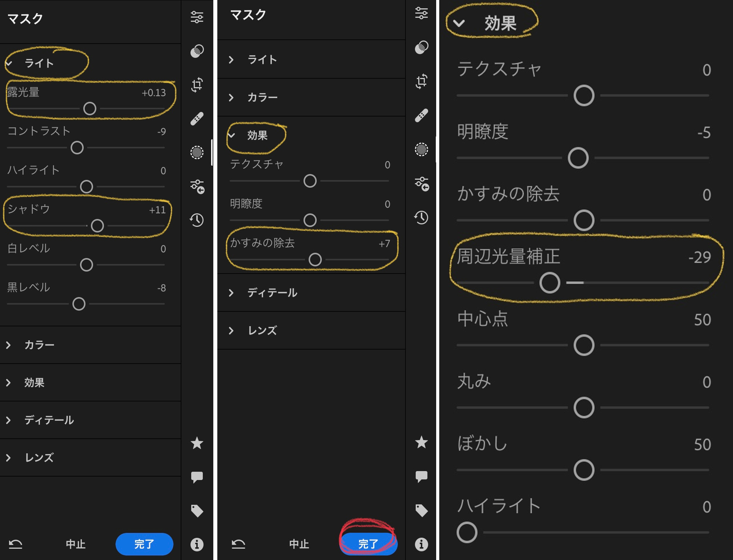Click the star rating icon in left sidebar
This screenshot has width=733, height=560.
197,443
